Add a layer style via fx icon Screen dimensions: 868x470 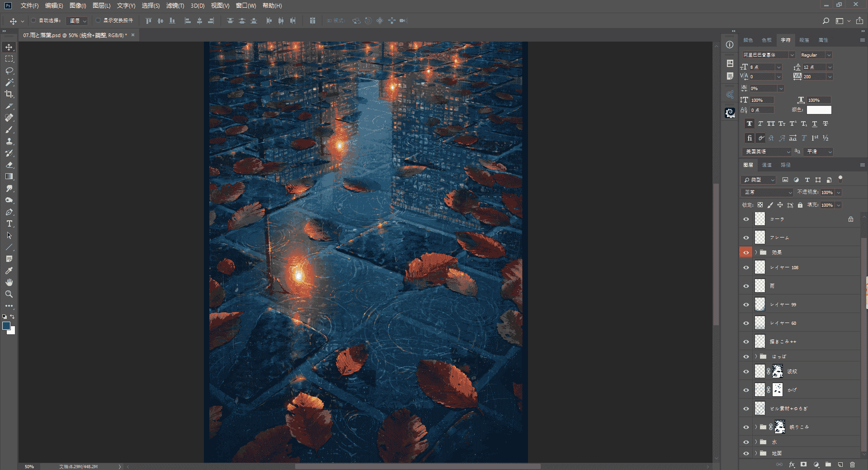coord(792,464)
